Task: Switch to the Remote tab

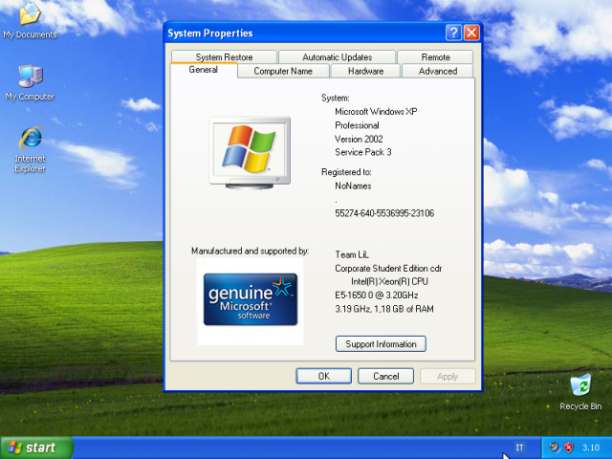Action: pos(436,57)
